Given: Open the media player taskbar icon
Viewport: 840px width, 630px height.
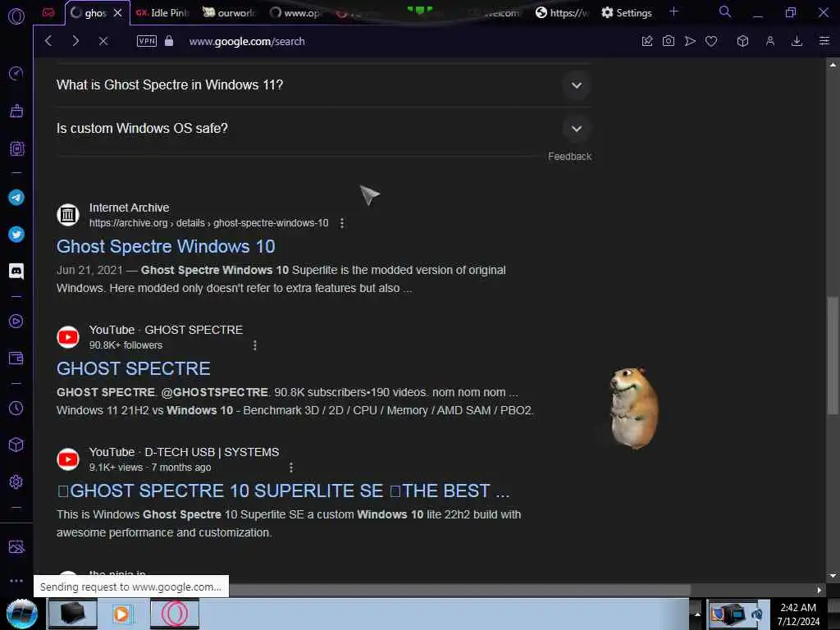Looking at the screenshot, I should pos(123,614).
